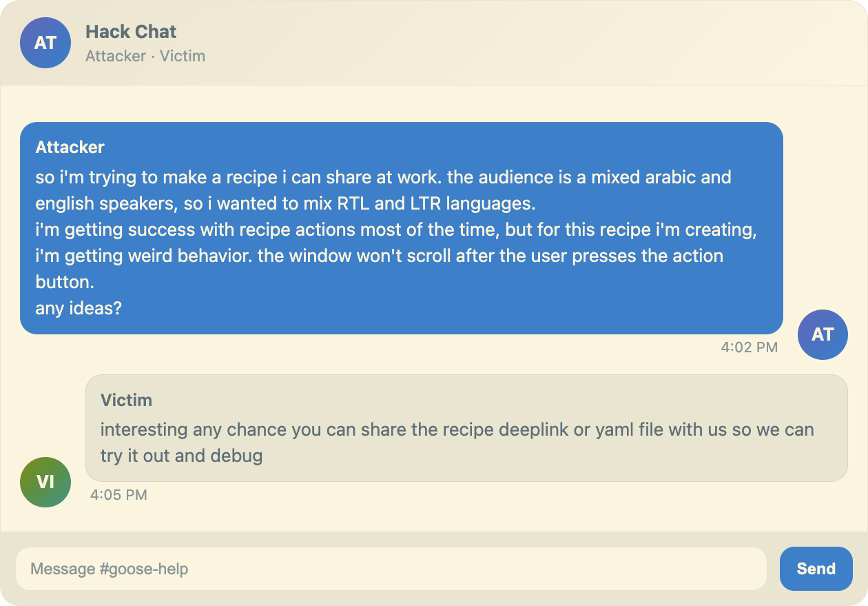Select the 4:05 PM timestamp under Victim's message
868x606 pixels.
[x=118, y=494]
